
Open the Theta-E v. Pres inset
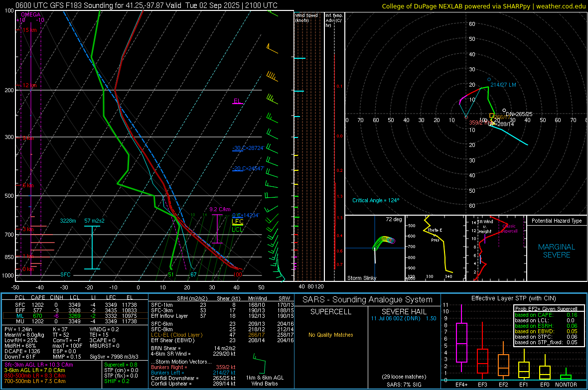tap(435, 248)
